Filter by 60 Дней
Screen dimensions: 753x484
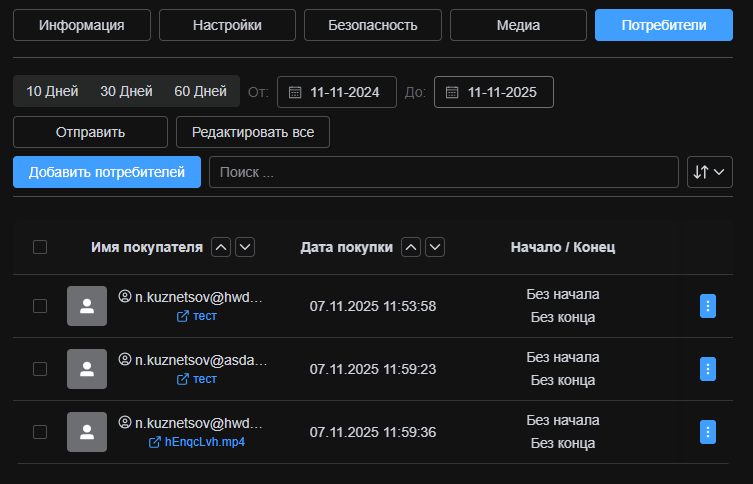pyautogui.click(x=200, y=91)
